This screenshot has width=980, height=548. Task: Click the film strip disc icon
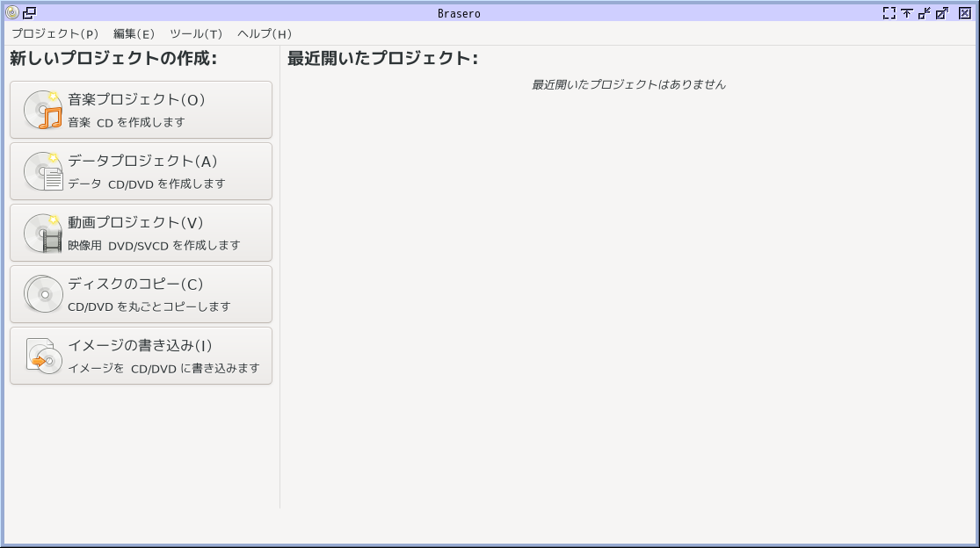[43, 233]
